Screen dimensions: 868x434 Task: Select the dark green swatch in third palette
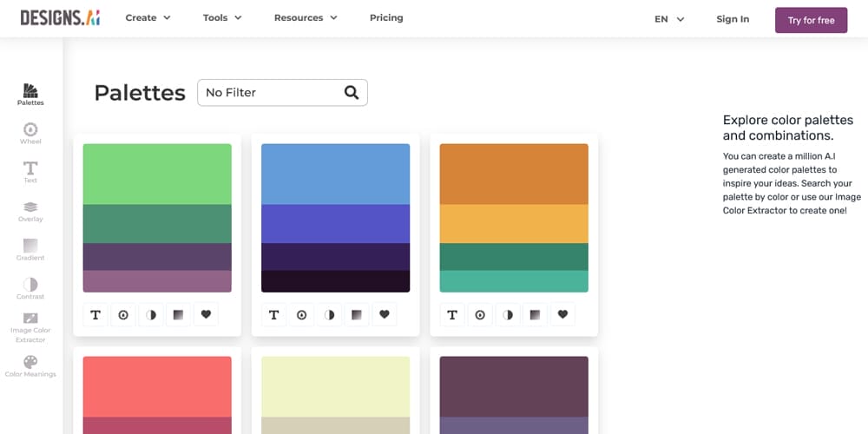pyautogui.click(x=514, y=257)
